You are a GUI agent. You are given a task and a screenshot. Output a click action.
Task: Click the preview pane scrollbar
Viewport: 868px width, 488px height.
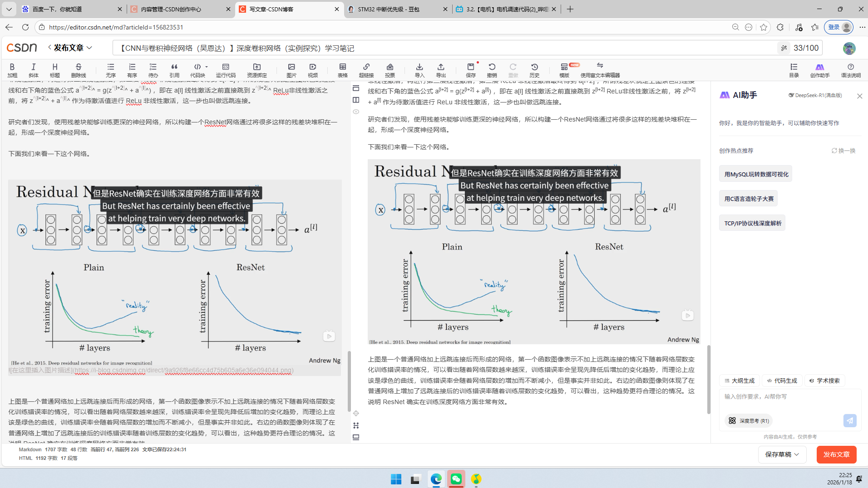709,380
